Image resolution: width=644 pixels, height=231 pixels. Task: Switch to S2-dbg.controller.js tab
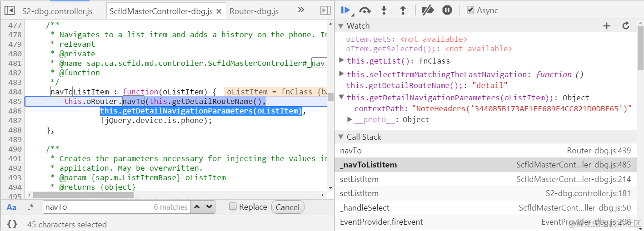click(57, 11)
